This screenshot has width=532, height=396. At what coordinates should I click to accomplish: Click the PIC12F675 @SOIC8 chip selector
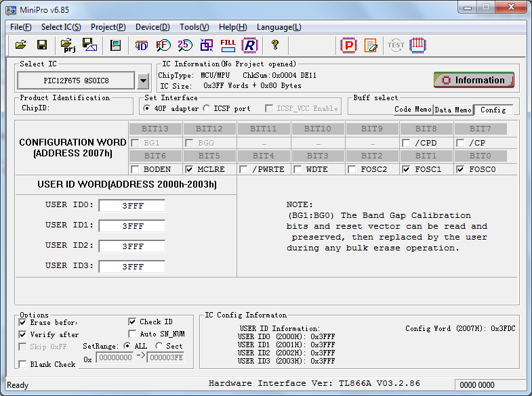coord(76,81)
